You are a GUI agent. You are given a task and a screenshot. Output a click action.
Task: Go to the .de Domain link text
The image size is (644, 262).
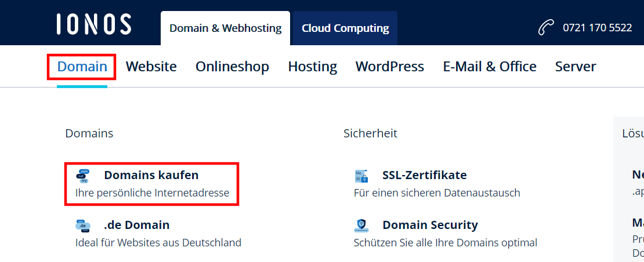click(136, 225)
